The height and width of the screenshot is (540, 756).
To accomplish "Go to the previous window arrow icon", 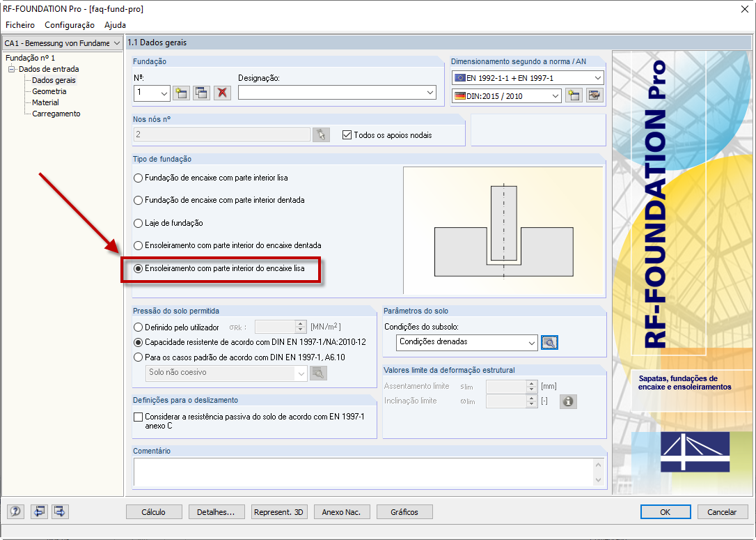I will pyautogui.click(x=39, y=511).
